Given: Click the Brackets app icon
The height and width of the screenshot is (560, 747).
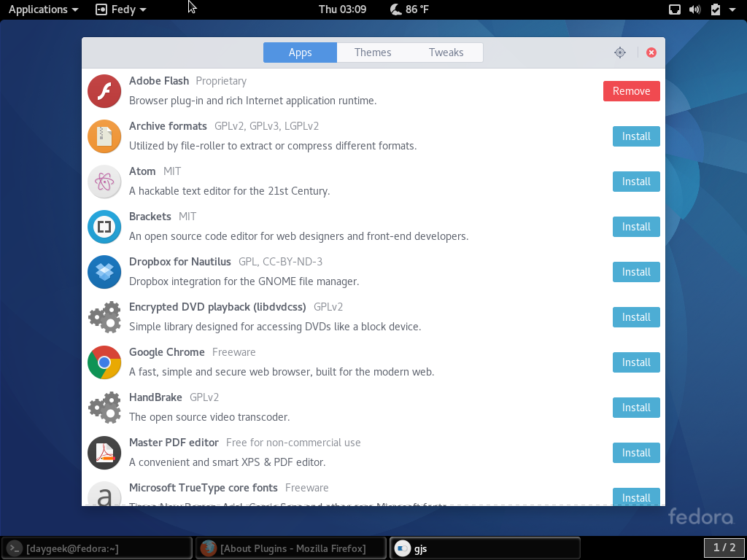Looking at the screenshot, I should pos(104,227).
